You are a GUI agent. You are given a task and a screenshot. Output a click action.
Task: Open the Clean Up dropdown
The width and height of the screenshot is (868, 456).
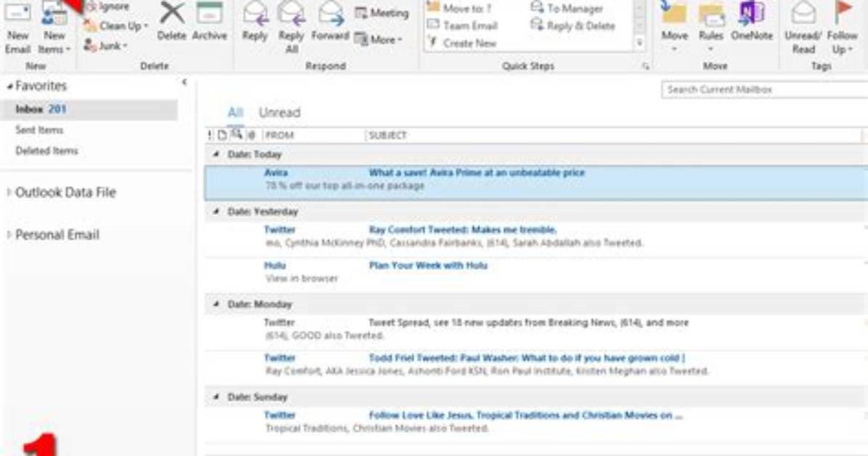[116, 25]
